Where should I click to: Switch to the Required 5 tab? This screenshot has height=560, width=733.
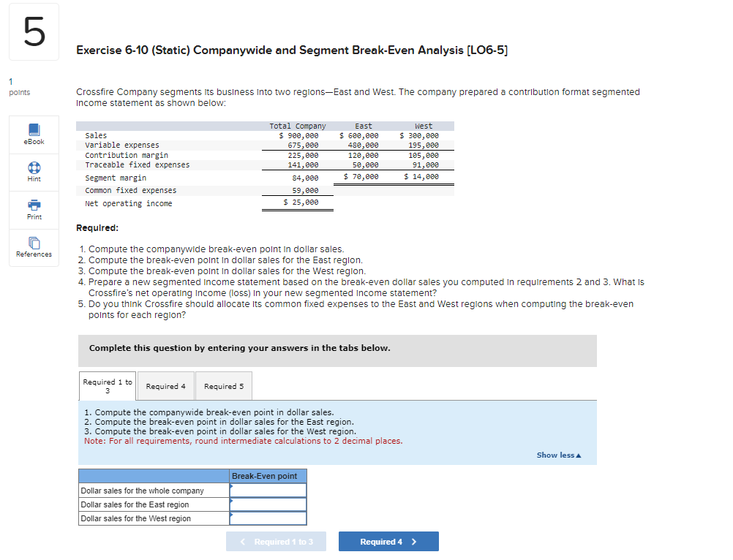tap(223, 386)
